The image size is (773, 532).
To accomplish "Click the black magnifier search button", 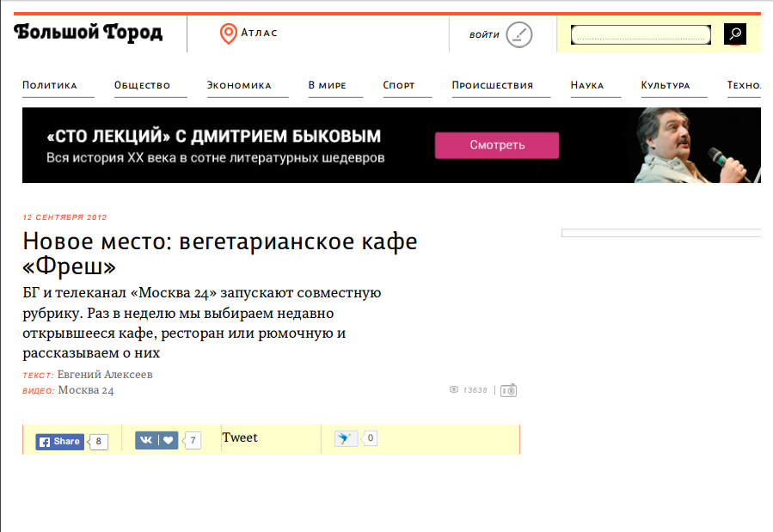I will (734, 34).
